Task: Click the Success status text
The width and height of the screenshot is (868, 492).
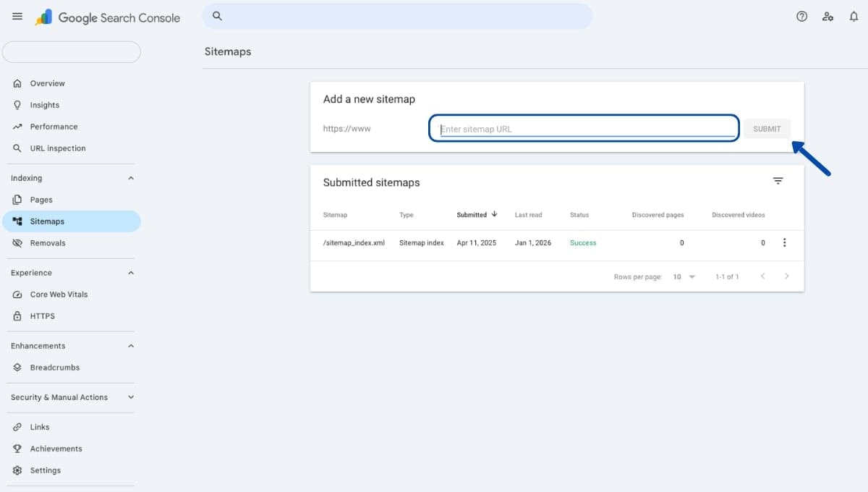Action: [583, 243]
